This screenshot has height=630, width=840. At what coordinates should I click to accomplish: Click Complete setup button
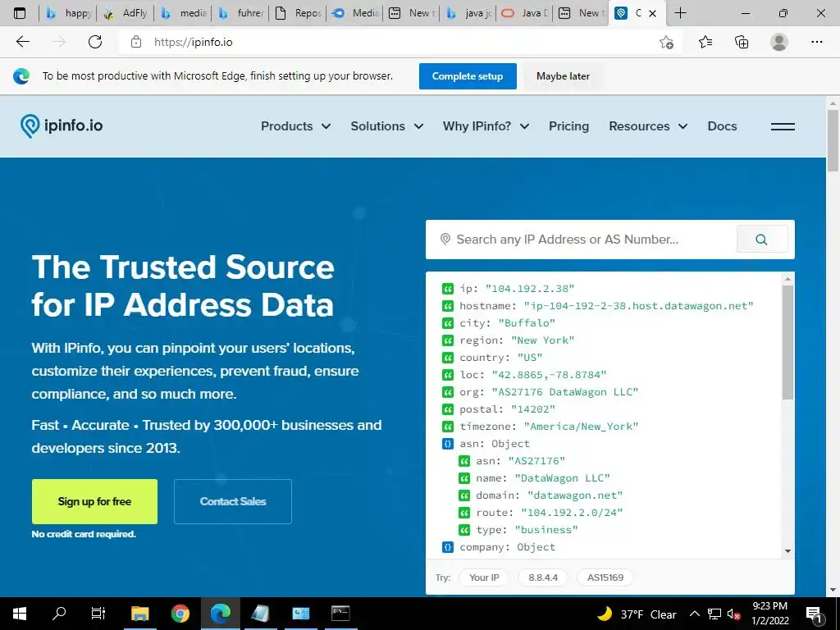(468, 76)
